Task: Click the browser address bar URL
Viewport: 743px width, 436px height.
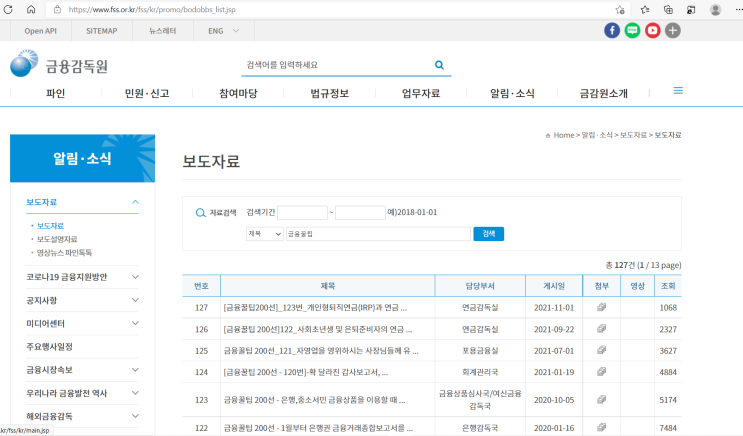Action: point(152,9)
